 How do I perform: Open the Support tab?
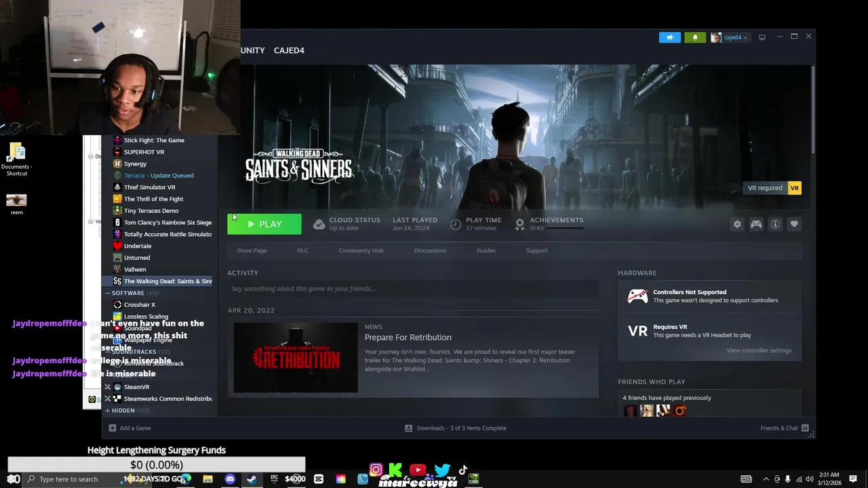click(536, 251)
